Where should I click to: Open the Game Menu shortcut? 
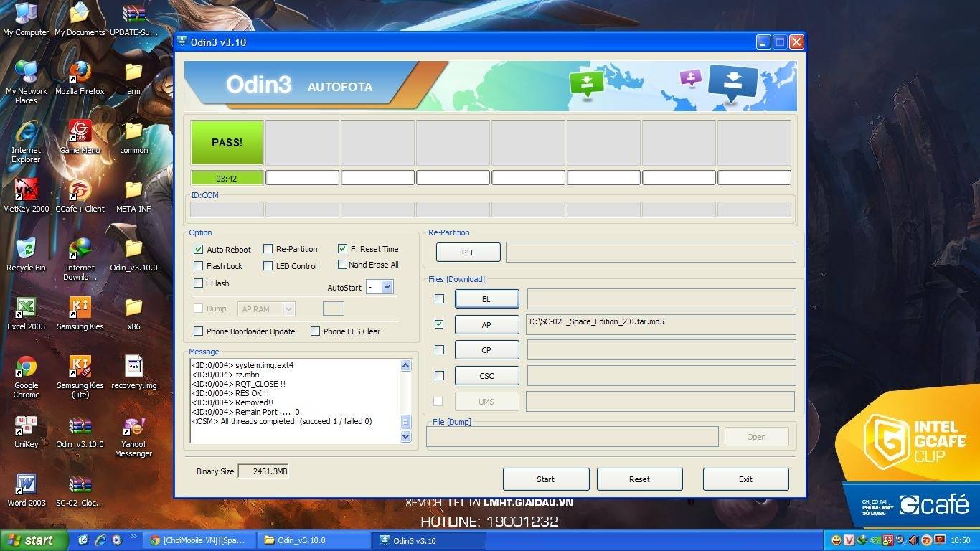(80, 136)
